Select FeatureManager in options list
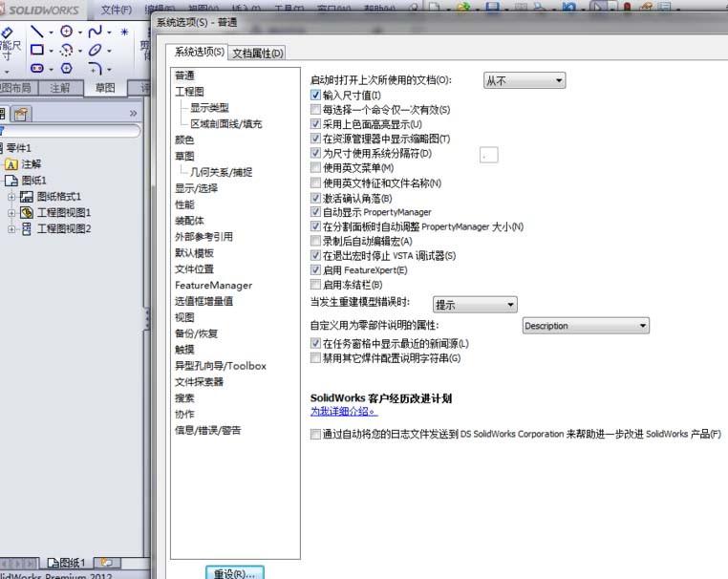This screenshot has height=579, width=728. click(x=214, y=285)
